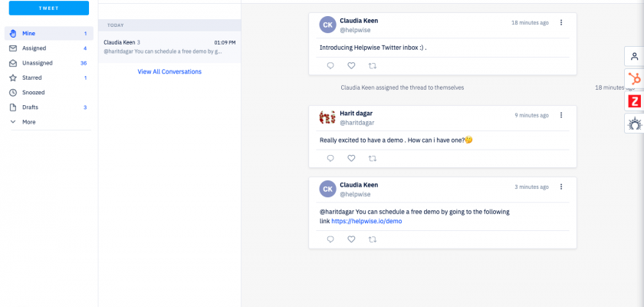Screen dimensions: 644x307
Task: Like the Introducing Helpwise Twitter inbox tweet
Action: (x=351, y=66)
